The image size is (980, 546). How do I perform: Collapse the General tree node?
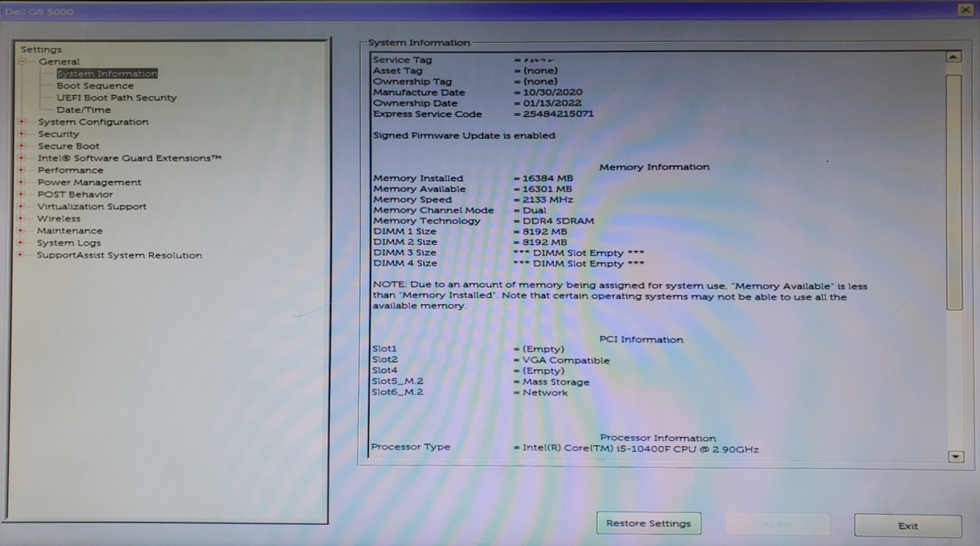[22, 62]
